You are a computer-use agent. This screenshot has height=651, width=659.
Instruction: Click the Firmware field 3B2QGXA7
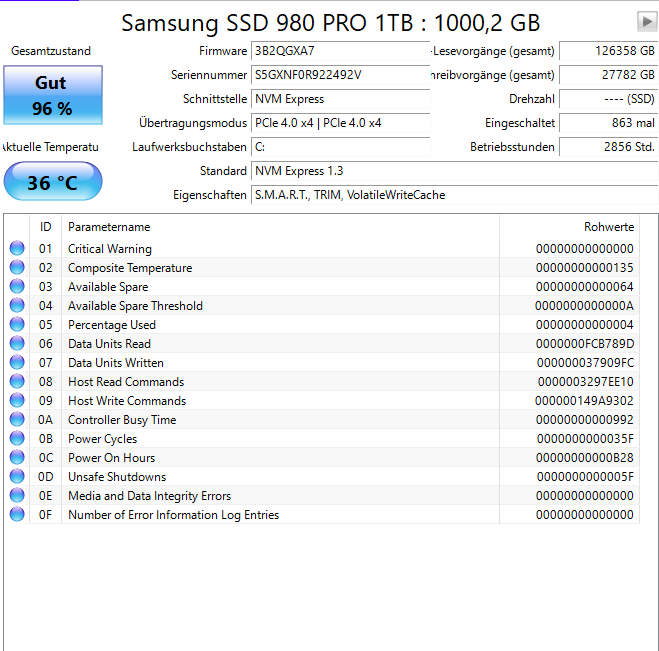[340, 51]
